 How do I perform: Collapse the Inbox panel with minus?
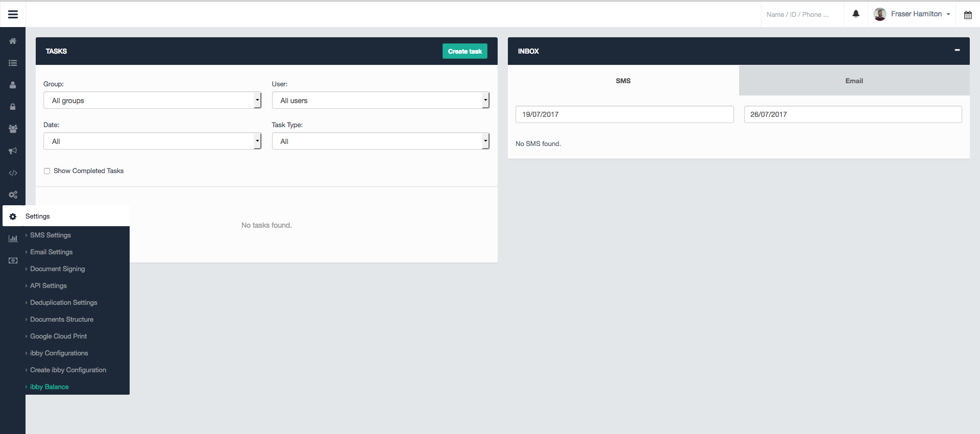pos(957,50)
